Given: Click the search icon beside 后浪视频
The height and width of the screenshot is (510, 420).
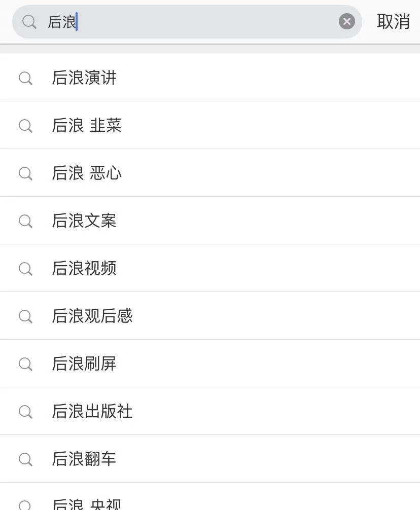Looking at the screenshot, I should [x=25, y=269].
